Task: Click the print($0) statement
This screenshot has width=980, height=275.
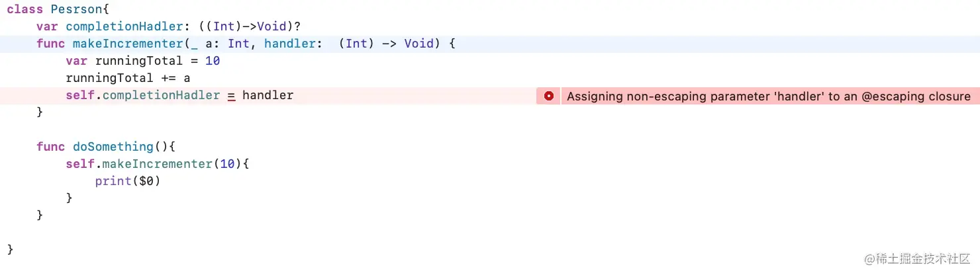Action: click(x=128, y=182)
